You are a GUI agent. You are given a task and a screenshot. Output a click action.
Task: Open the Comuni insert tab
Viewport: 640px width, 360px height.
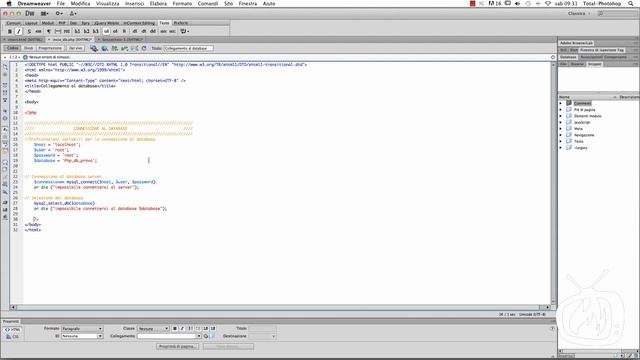[13, 23]
